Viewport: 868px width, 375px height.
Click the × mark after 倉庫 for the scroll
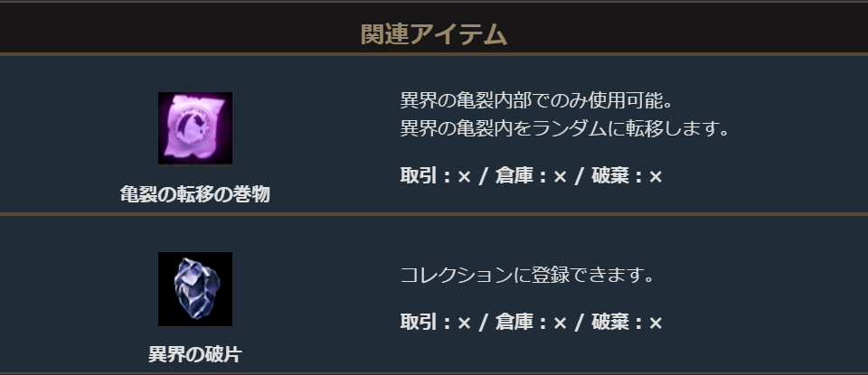[561, 177]
